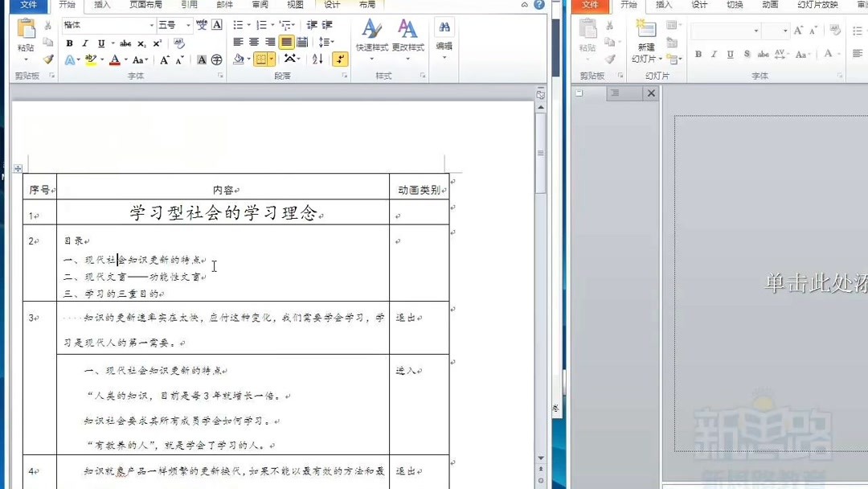Open the font size dropdown showing 五号
The image size is (868, 489).
pos(187,26)
